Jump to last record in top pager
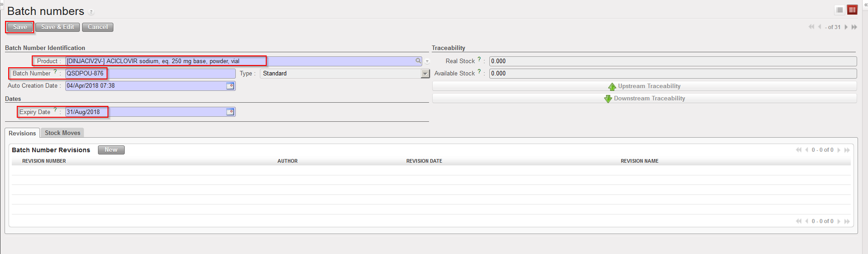Viewport: 868px width, 254px height. pos(854,27)
